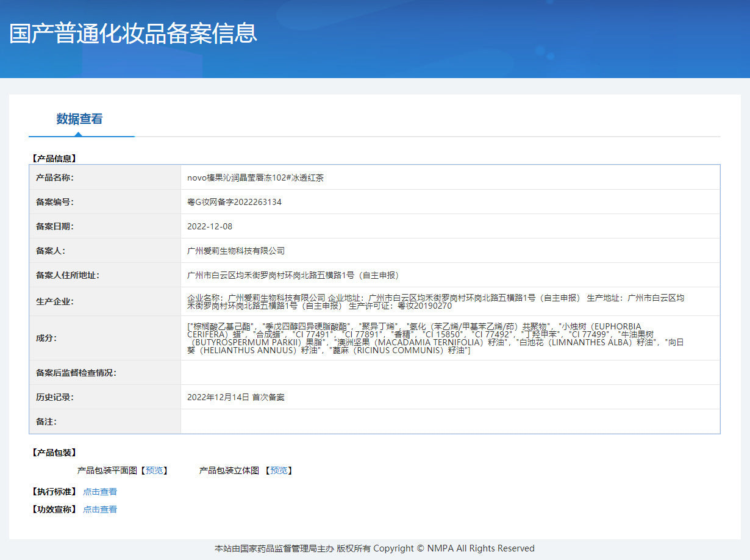Click the empty 备案后监督检查情况 value cell
The height and width of the screenshot is (560, 750).
pyautogui.click(x=450, y=373)
